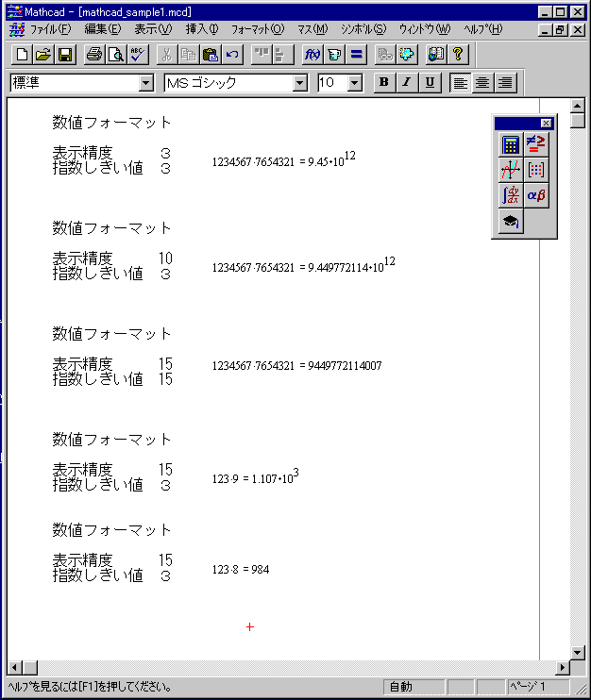Open the フォーマット(O) menu
This screenshot has height=700, width=591.
(257, 29)
